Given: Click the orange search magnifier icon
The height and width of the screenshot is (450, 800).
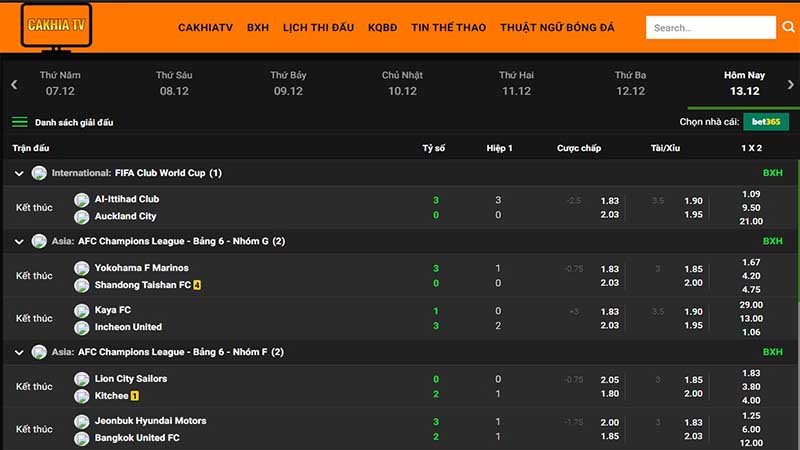Looking at the screenshot, I should pyautogui.click(x=788, y=27).
